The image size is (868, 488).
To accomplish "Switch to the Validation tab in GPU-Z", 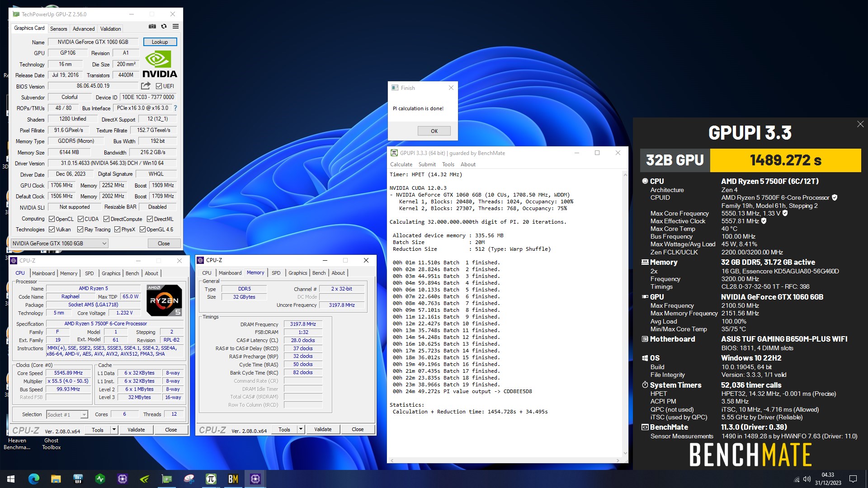I will tap(110, 29).
